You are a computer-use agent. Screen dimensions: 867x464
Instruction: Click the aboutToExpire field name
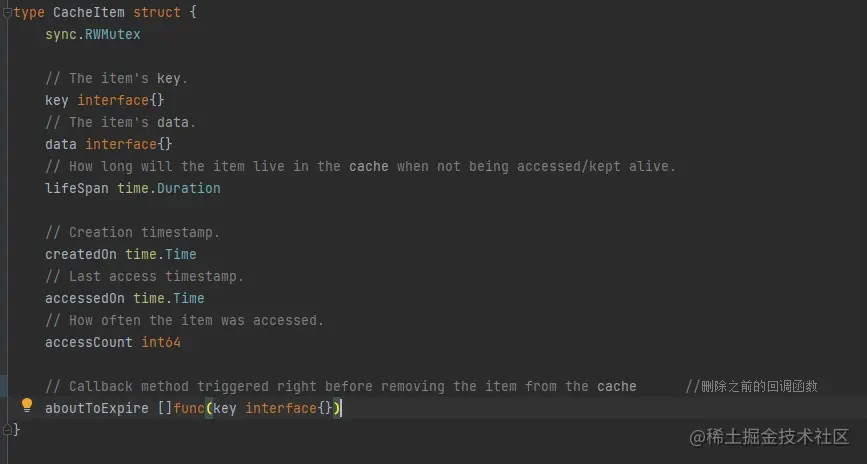tap(97, 408)
